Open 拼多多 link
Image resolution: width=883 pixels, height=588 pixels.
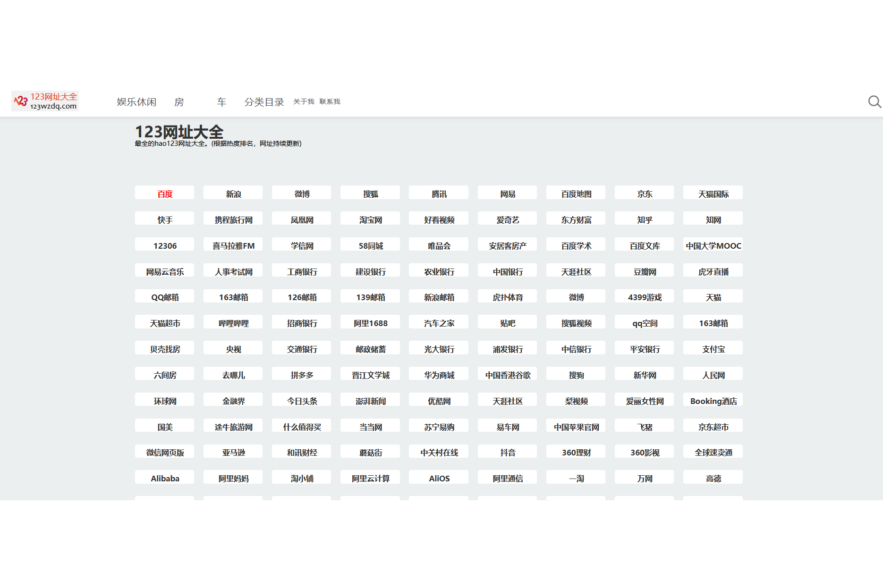pyautogui.click(x=302, y=375)
